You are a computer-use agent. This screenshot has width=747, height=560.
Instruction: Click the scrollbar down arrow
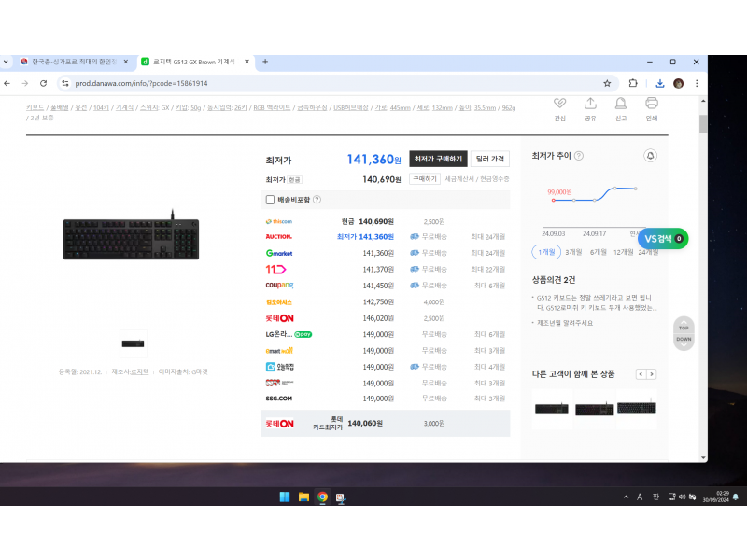tap(703, 457)
